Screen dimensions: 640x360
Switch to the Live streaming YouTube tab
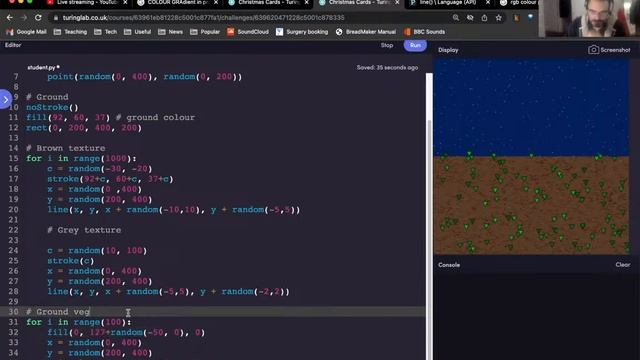click(84, 3)
